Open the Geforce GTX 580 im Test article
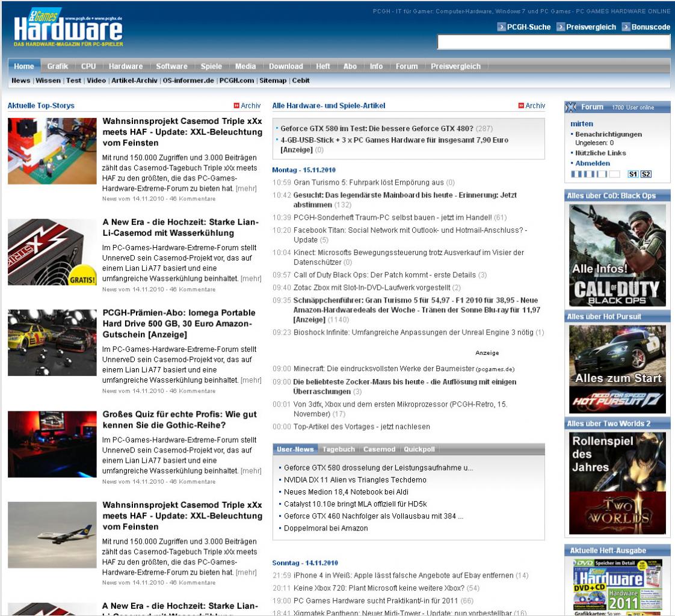The width and height of the screenshot is (675, 616). click(x=377, y=128)
